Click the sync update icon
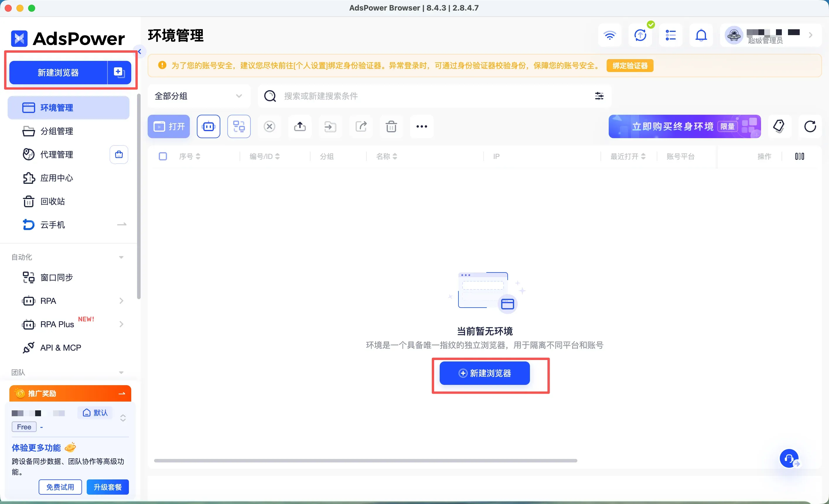 click(x=640, y=35)
